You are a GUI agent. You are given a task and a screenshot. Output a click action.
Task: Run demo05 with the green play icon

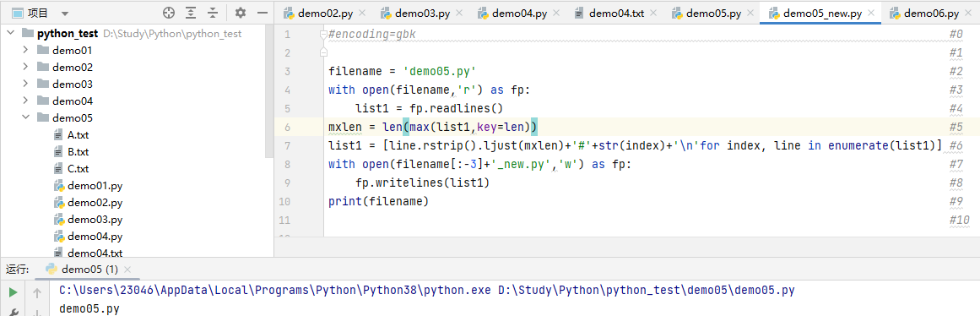click(x=14, y=292)
